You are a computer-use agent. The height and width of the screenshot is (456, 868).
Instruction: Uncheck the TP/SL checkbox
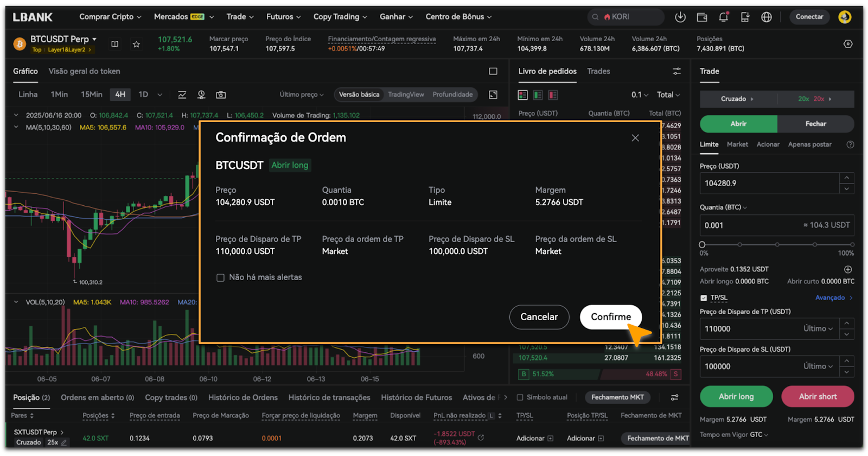point(704,298)
